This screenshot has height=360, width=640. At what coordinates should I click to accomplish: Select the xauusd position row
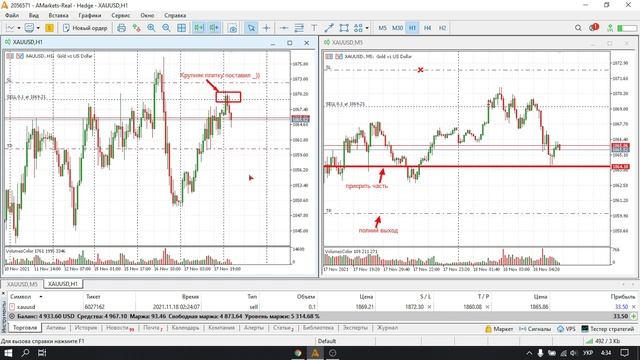click(322, 307)
